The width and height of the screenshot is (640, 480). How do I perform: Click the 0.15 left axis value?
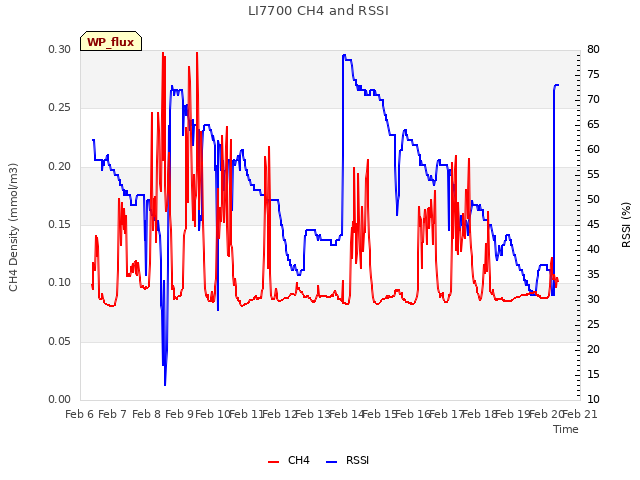coord(60,224)
